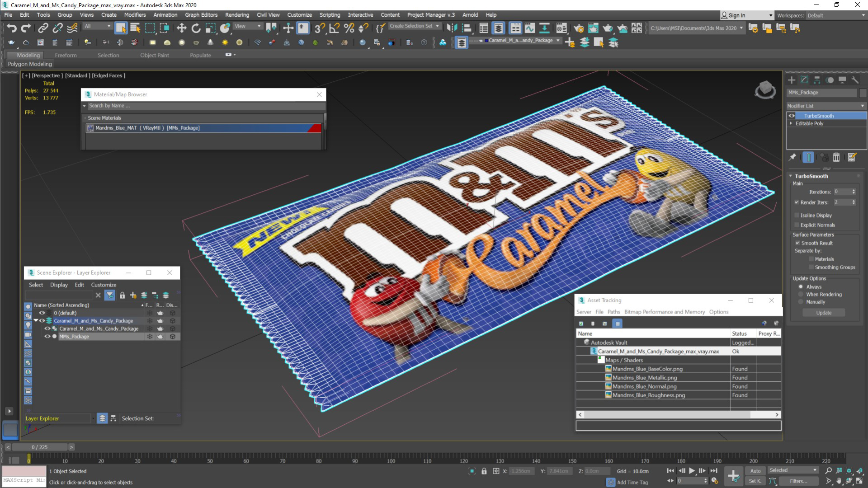The width and height of the screenshot is (868, 488).
Task: Open the Render Setup teapot icon
Action: coord(578,28)
